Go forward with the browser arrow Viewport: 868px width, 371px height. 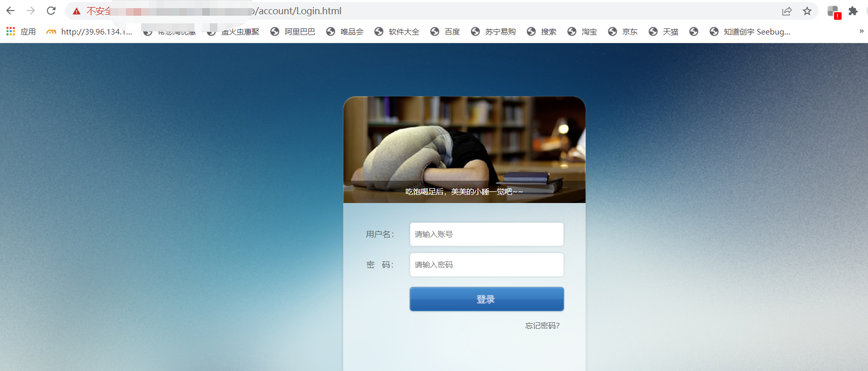[31, 11]
